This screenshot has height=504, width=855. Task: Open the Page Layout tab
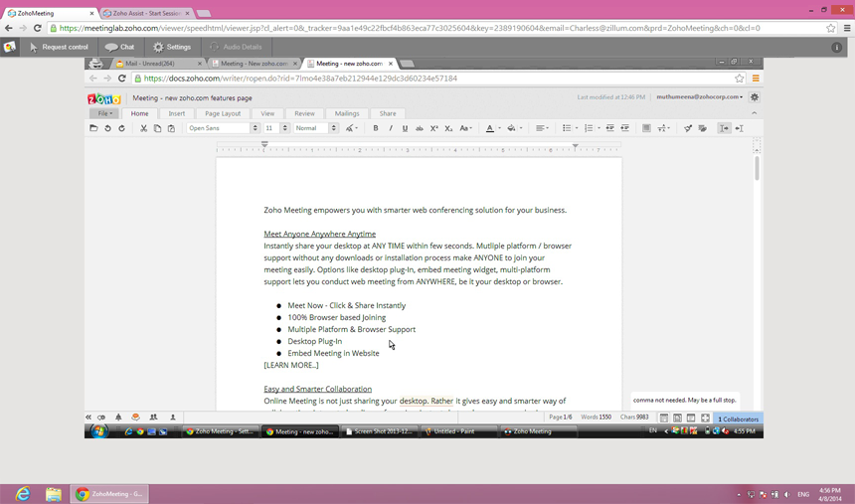point(223,113)
